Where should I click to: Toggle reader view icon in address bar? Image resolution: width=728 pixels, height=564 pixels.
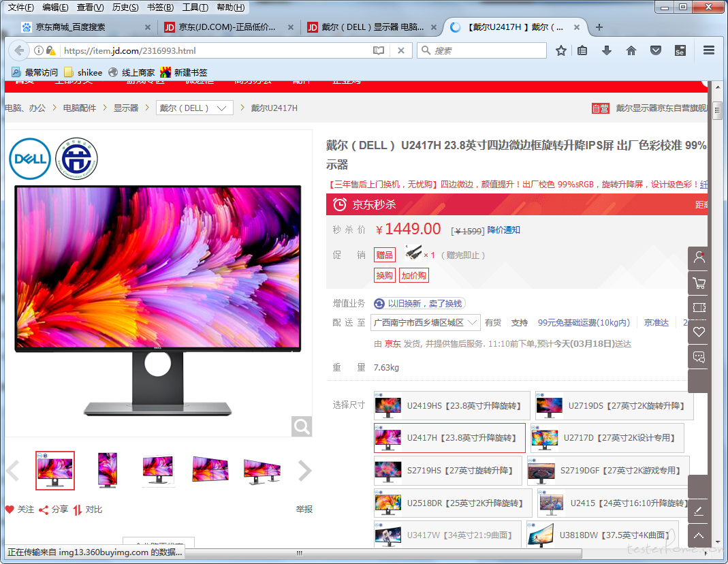[379, 50]
